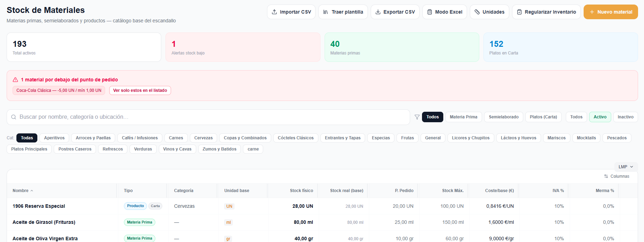Toggle the Inactivo status filter

(x=626, y=117)
